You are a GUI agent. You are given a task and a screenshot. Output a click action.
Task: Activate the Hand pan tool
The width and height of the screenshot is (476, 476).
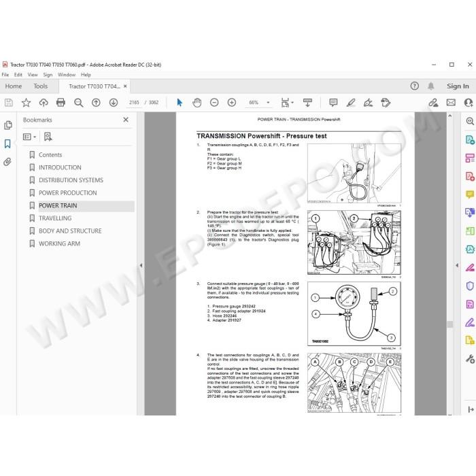(x=197, y=103)
